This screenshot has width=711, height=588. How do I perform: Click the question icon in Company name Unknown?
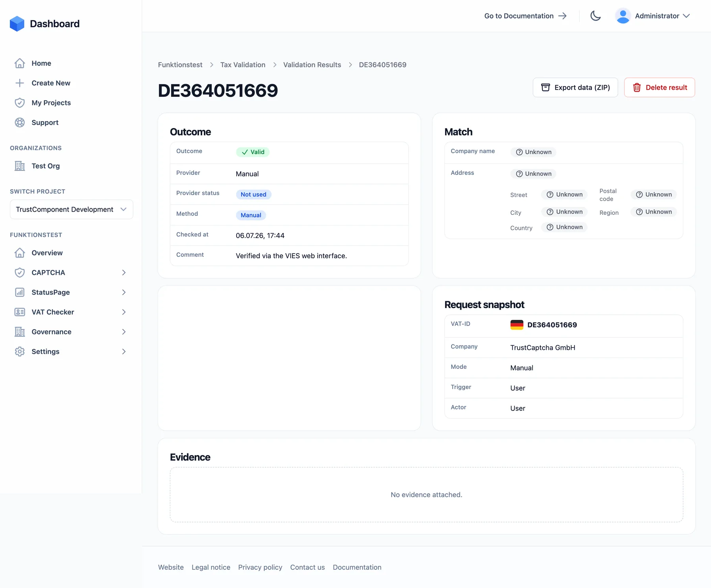point(519,152)
